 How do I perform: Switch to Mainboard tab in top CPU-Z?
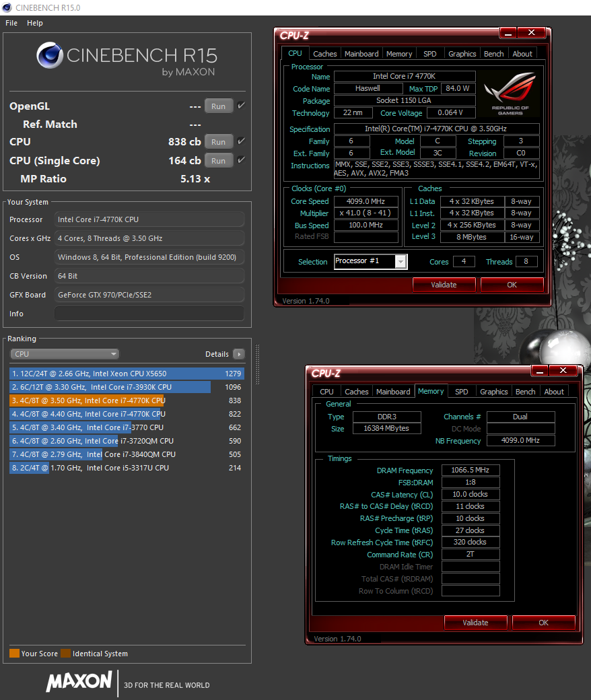pyautogui.click(x=361, y=54)
